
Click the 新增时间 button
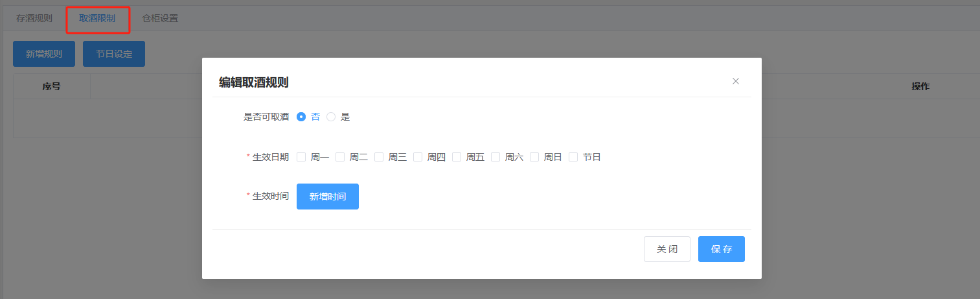pos(327,197)
